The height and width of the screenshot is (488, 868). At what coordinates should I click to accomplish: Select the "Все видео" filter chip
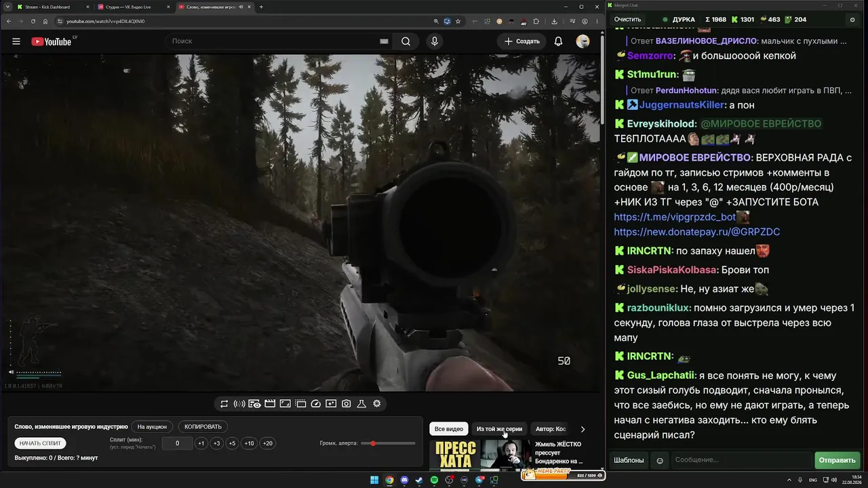[449, 429]
